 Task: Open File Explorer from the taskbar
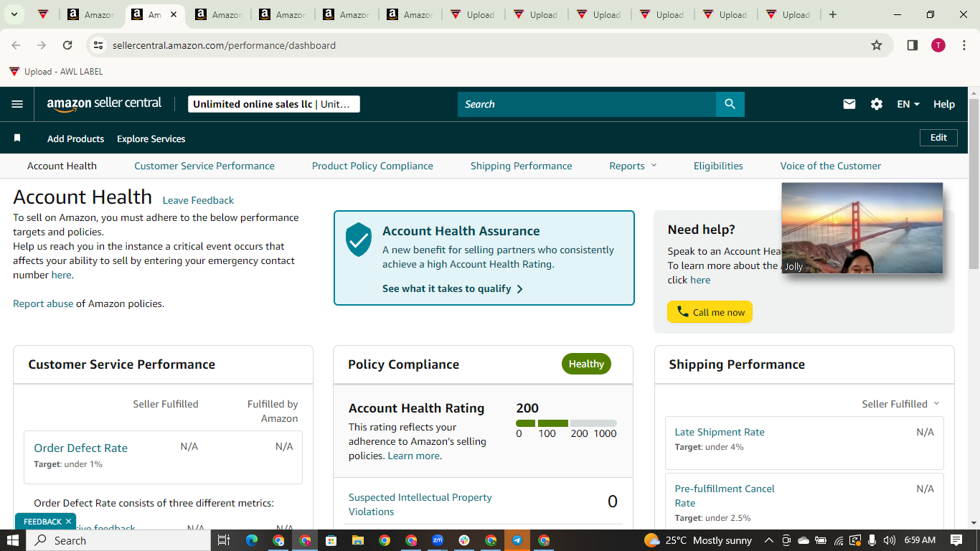(357, 540)
